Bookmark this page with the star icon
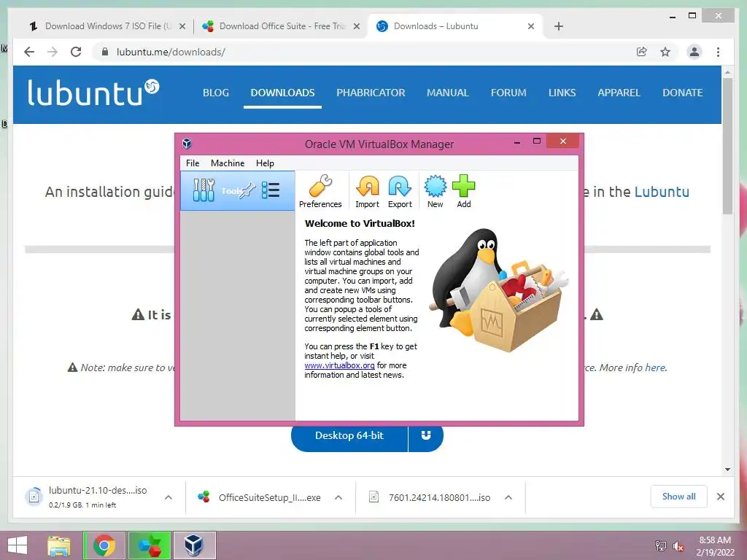Image resolution: width=747 pixels, height=560 pixels. point(665,52)
